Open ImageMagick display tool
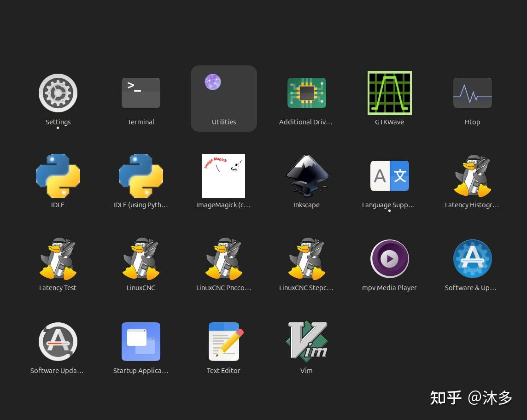The image size is (527, 420). 224,175
